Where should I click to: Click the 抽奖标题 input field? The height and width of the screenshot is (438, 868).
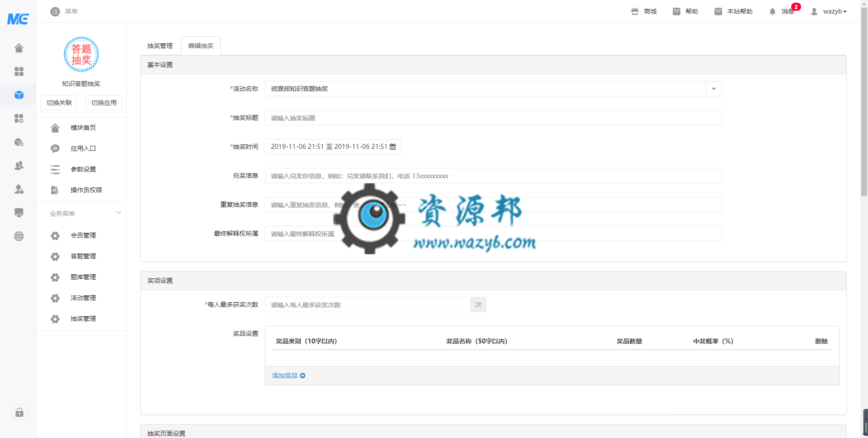pyautogui.click(x=493, y=118)
